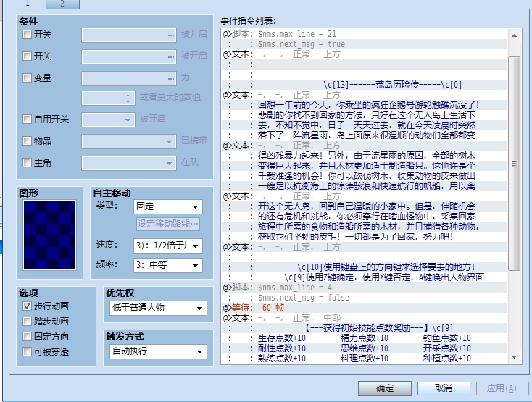This screenshot has height=402, width=532.
Task: Open the 频率 dropdown showing 中等
Action: (x=168, y=265)
